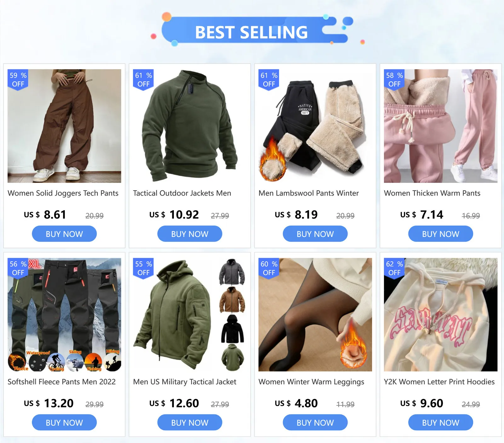
Task: Open the lambswool pants product image
Action: point(315,126)
